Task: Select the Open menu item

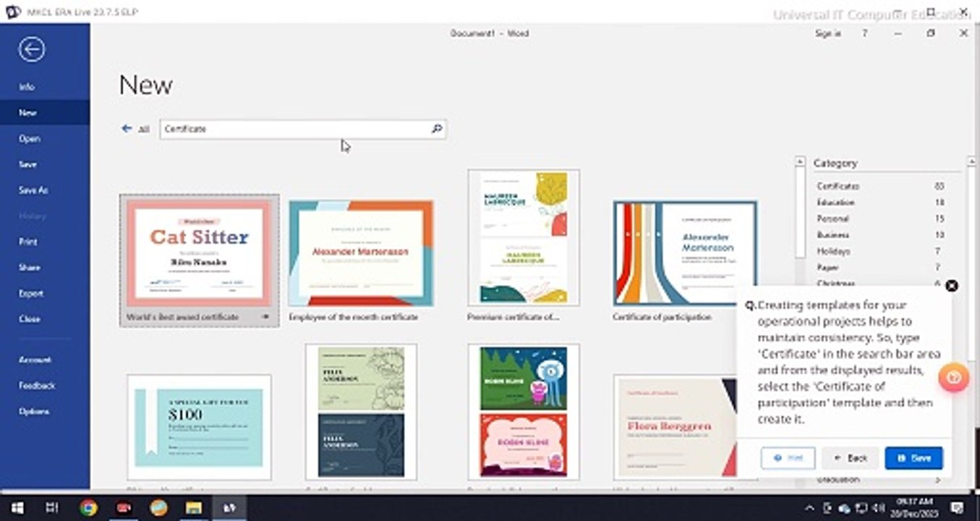Action: [x=30, y=139]
